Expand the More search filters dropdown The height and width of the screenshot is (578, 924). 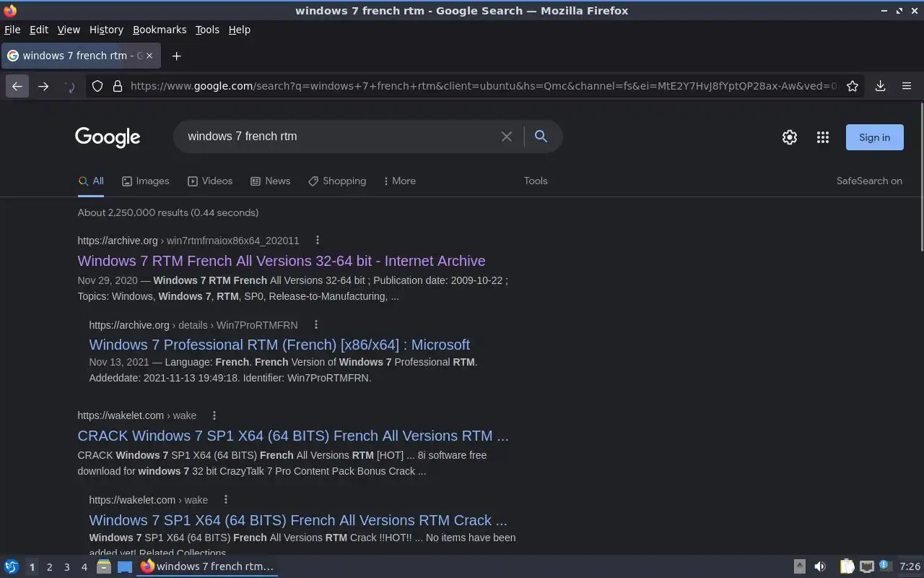click(399, 181)
